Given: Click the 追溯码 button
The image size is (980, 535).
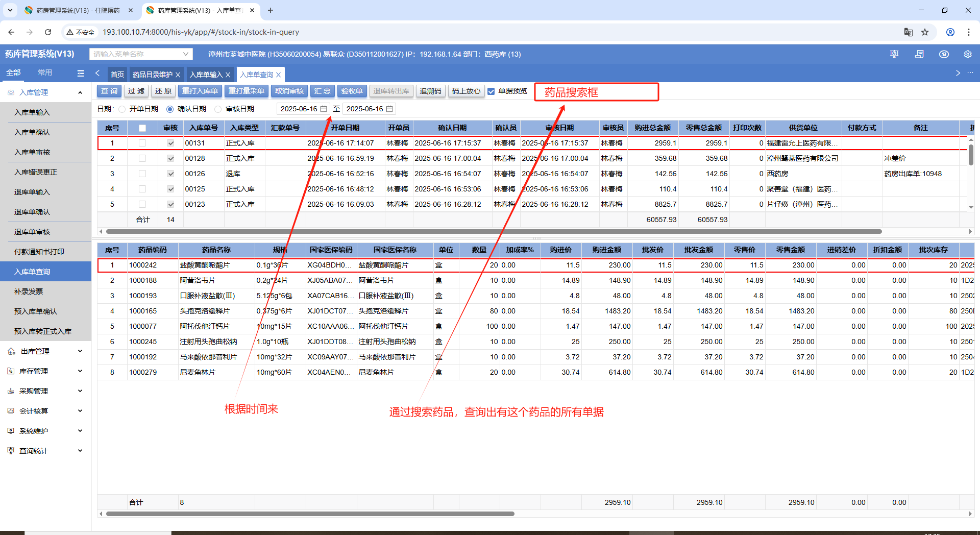Looking at the screenshot, I should 430,91.
